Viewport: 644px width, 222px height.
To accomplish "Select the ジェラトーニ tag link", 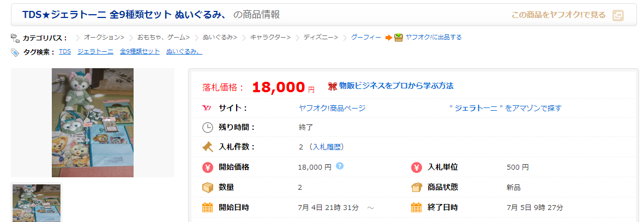I will pos(95,52).
